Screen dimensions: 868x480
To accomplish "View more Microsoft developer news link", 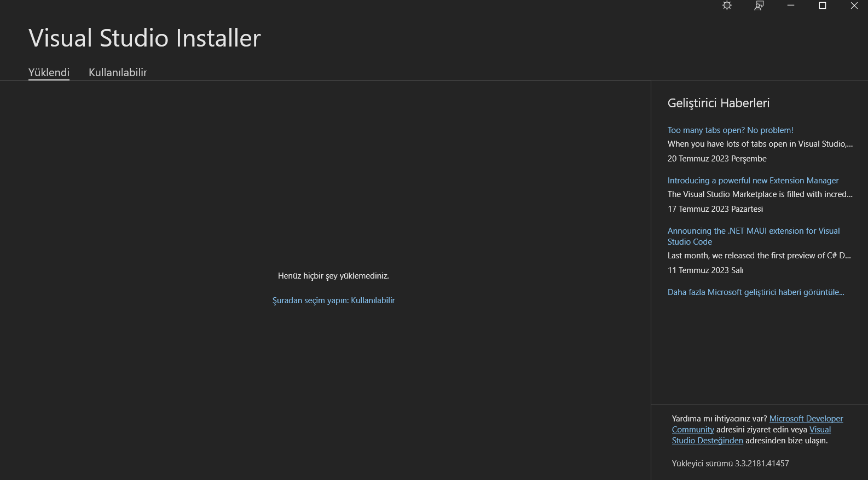I will click(x=756, y=292).
